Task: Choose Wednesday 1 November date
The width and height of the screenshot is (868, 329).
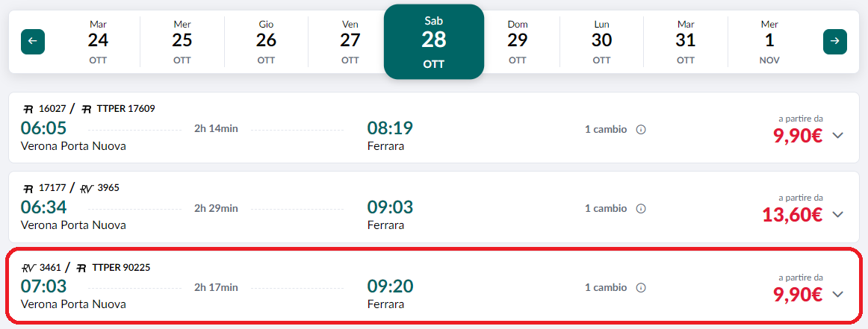Action: click(x=769, y=42)
